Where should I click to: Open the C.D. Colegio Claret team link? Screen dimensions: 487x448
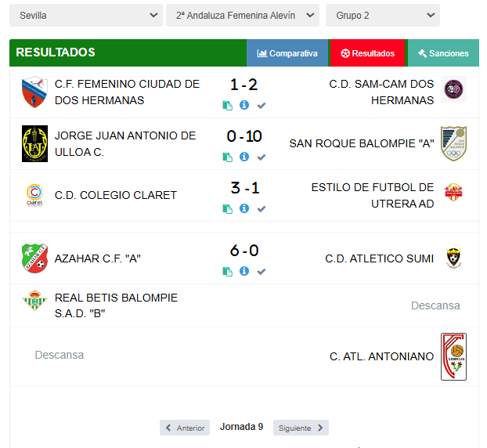[116, 195]
